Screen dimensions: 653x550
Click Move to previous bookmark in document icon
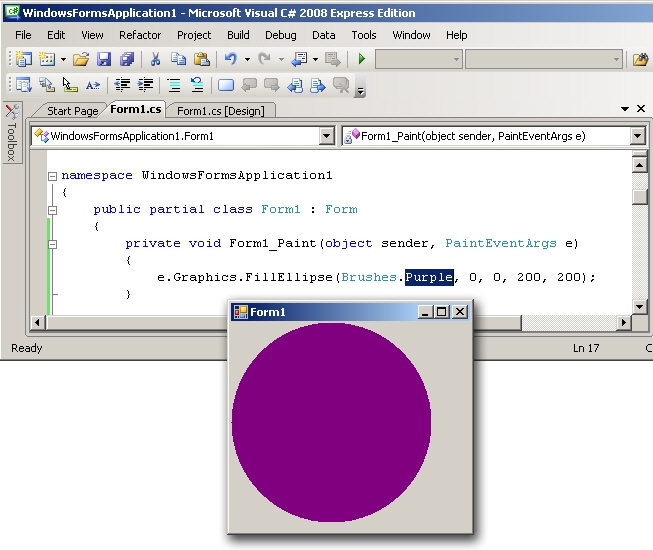click(x=295, y=85)
